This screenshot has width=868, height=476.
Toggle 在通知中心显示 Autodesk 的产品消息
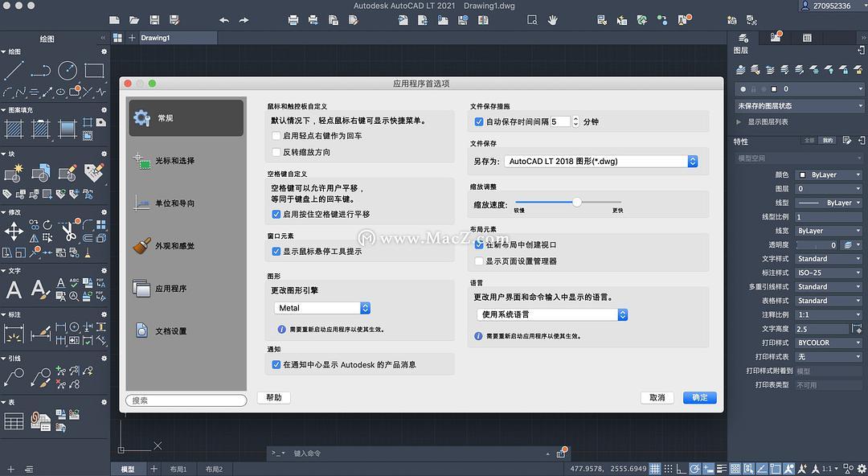coord(276,364)
